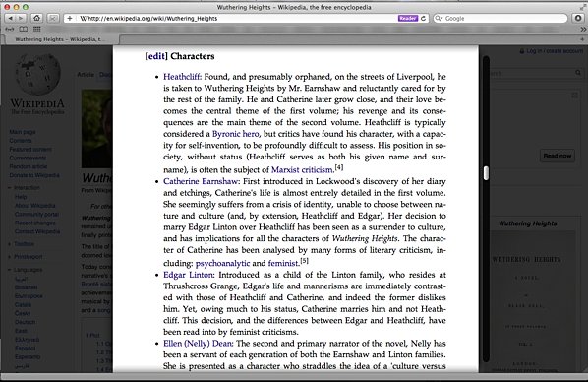Screen dimensions: 588x382
Task: Show bookmarks bar overflow chevrons
Action: pos(583,29)
